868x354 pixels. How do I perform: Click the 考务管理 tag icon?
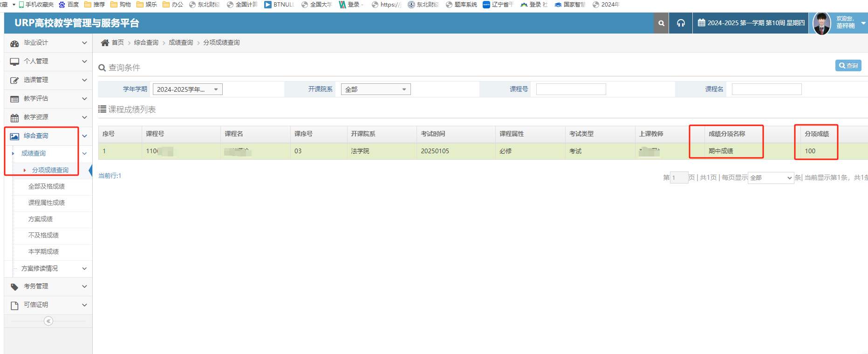(14, 286)
